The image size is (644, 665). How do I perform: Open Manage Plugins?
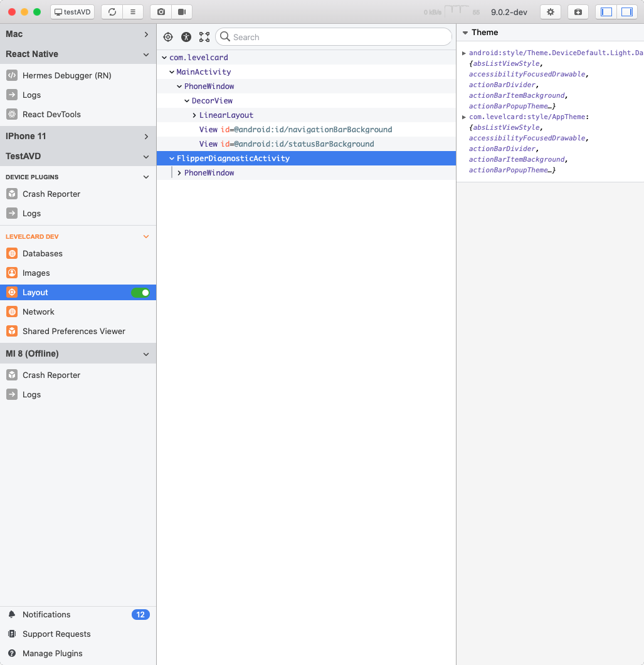coord(51,653)
